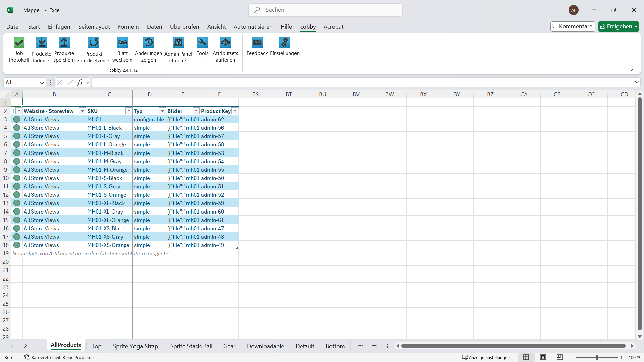Select the normal grid view button
The height and width of the screenshot is (362, 644).
coord(526,357)
